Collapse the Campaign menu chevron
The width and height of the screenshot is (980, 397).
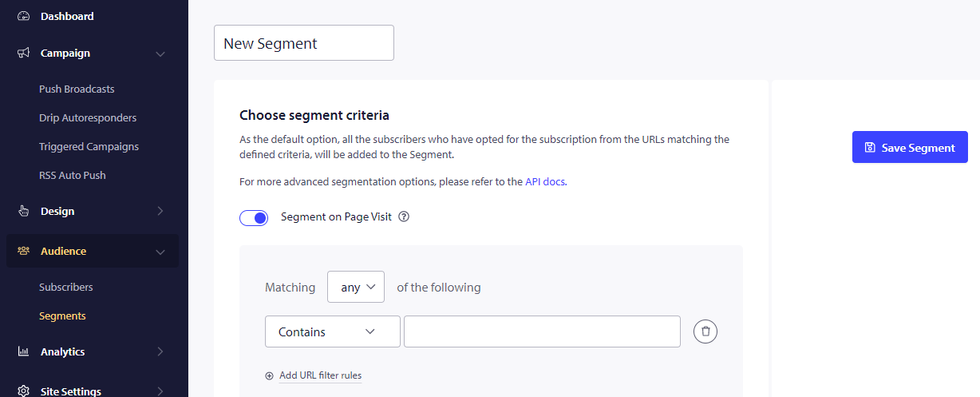point(160,54)
